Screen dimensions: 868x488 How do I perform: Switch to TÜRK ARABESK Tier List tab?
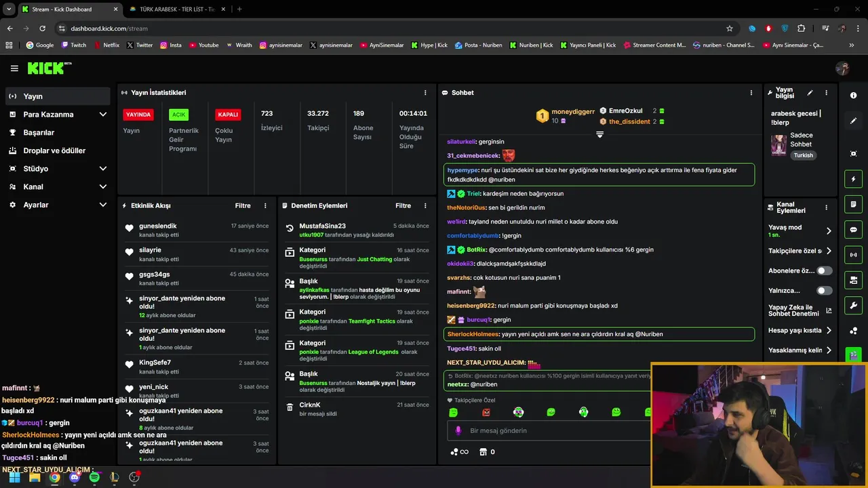(x=177, y=9)
